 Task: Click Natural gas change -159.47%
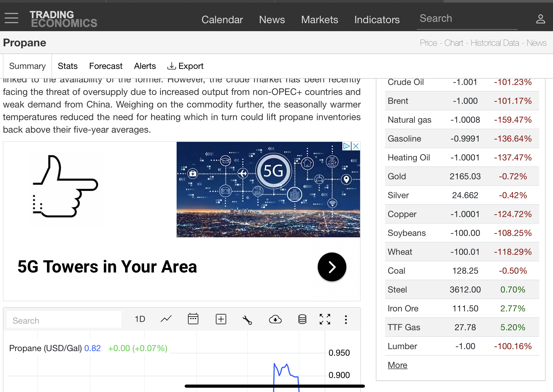click(513, 120)
